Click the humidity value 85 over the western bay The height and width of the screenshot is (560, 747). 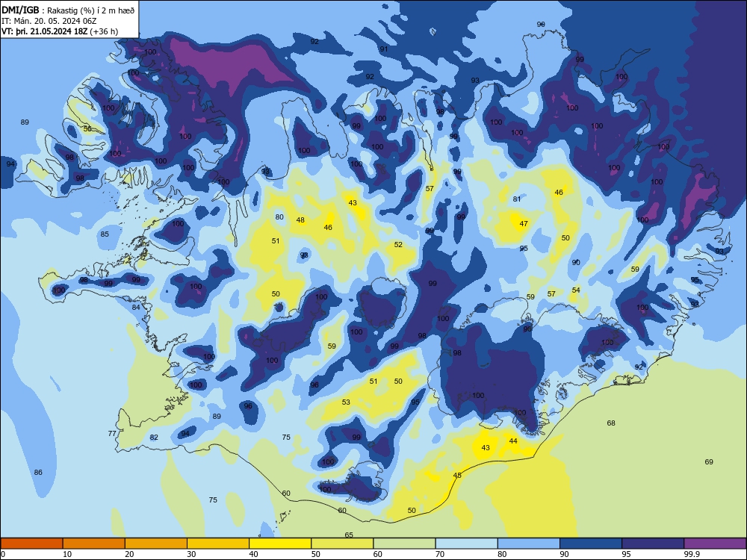(x=105, y=234)
